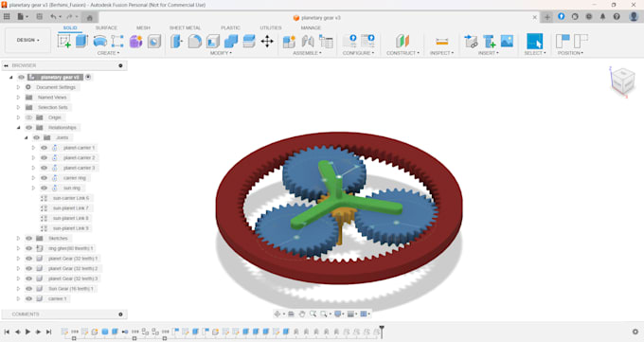Screen dimensions: 644x342
Task: Toggle visibility of sun ring joint
Action: (x=44, y=188)
